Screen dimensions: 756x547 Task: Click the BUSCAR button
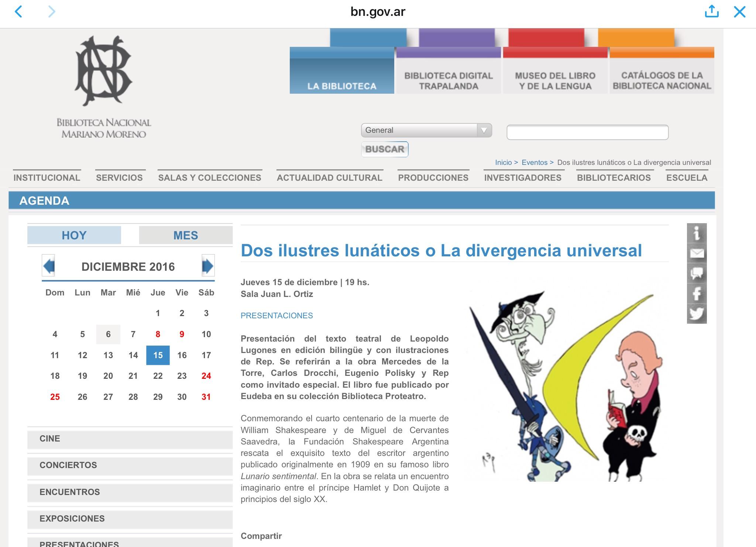click(385, 149)
